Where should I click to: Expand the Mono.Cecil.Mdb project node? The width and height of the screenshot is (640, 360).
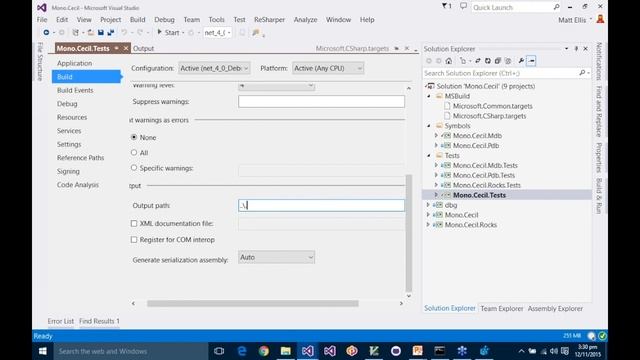[x=436, y=135]
